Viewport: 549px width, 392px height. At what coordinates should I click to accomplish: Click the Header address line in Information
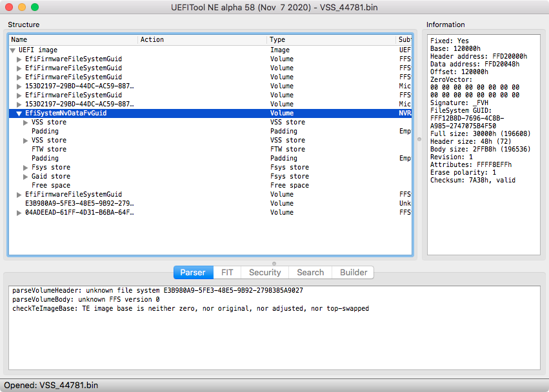tap(479, 56)
